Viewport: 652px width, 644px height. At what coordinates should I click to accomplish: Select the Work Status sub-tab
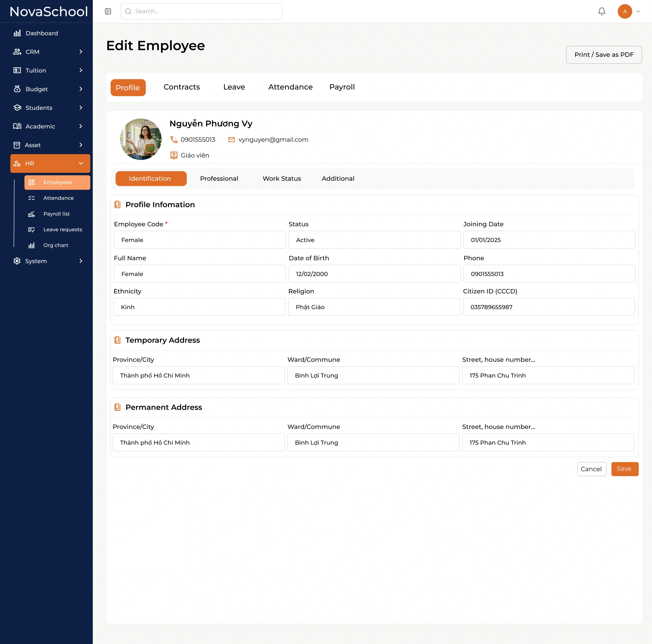coord(282,178)
